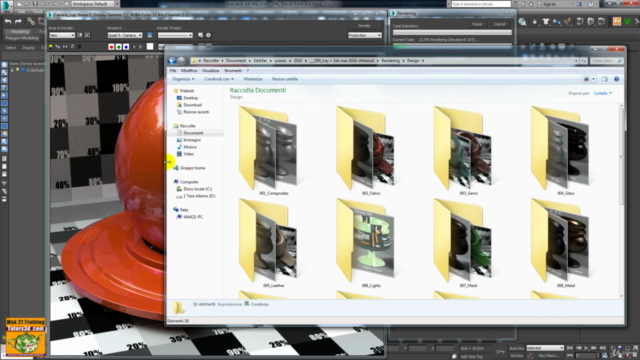Toggle alpha channel display
This screenshot has height=360, width=640.
[133, 47]
